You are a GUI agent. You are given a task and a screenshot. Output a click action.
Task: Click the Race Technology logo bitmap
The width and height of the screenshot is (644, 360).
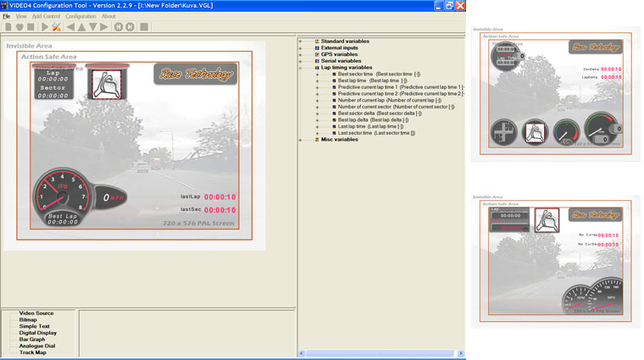tap(194, 75)
